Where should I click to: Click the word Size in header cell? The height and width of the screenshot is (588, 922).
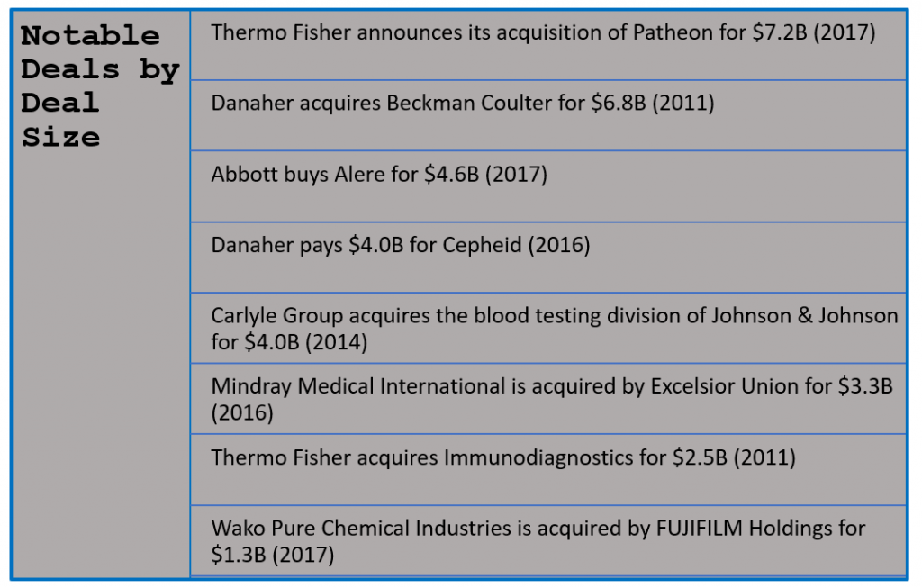point(60,138)
